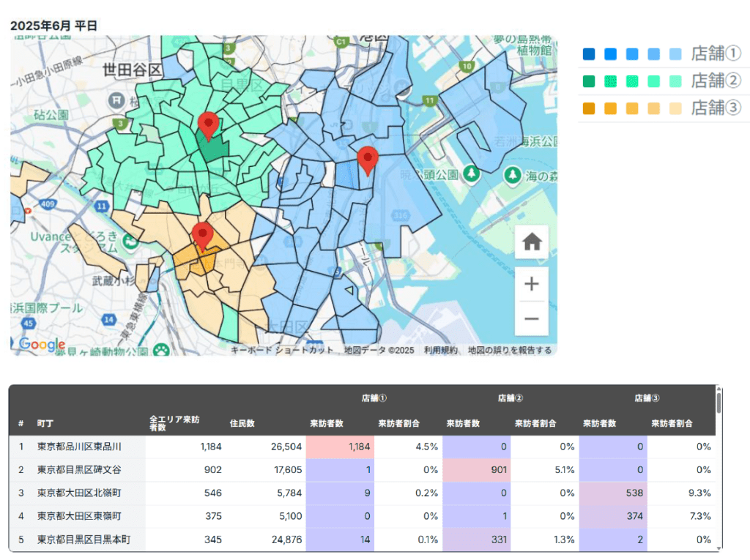
Task: Zoom out the map with minus button
Action: [x=531, y=318]
